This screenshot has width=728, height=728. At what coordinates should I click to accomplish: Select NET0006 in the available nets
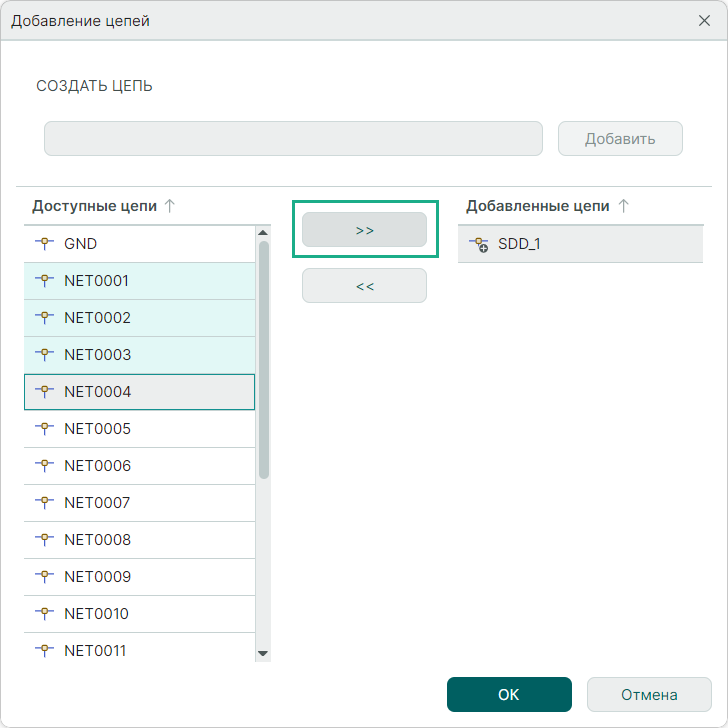coord(140,466)
